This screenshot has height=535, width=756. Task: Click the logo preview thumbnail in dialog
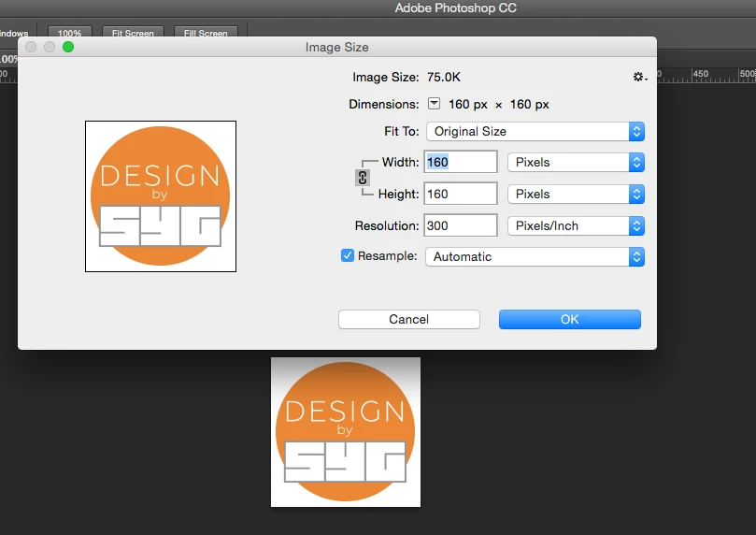click(x=161, y=196)
